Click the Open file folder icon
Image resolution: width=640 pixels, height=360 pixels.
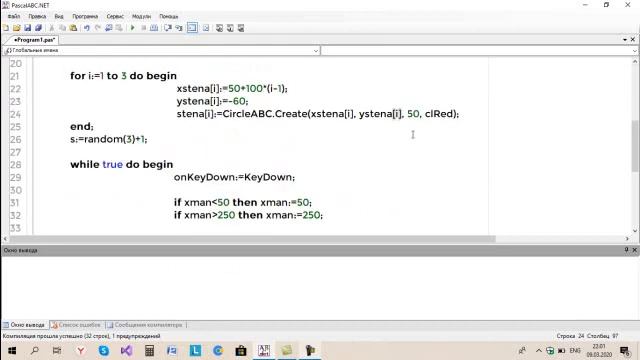pyautogui.click(x=16, y=28)
